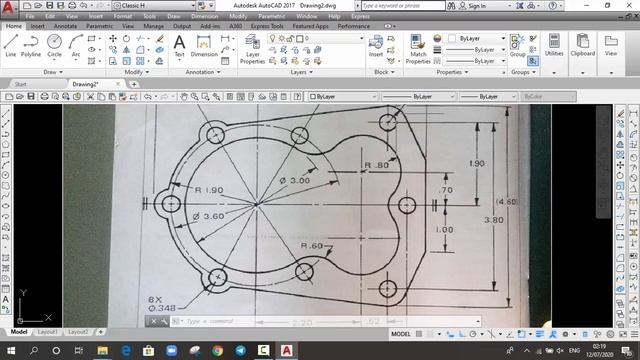This screenshot has width=640, height=360.
Task: Switch to the Output ribbon tab
Action: tap(182, 26)
